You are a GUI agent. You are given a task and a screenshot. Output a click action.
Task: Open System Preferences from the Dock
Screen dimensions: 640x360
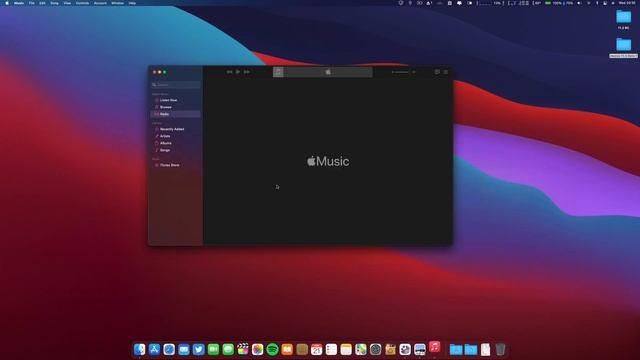tap(376, 349)
